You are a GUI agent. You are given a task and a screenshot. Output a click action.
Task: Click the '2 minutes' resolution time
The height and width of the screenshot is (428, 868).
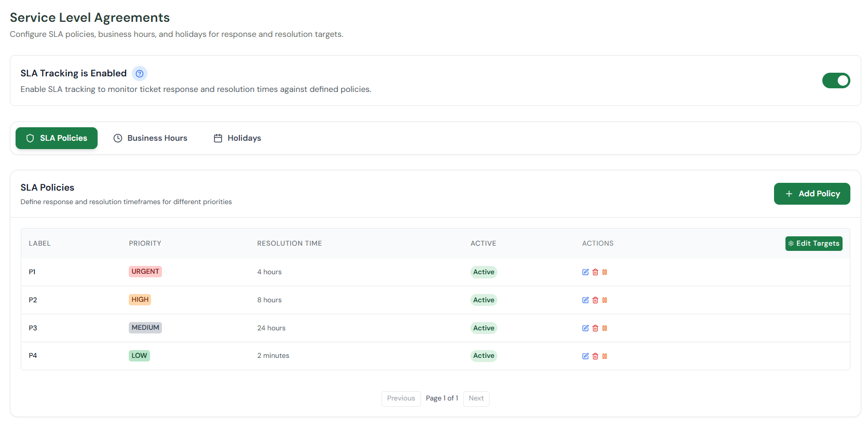click(x=273, y=356)
